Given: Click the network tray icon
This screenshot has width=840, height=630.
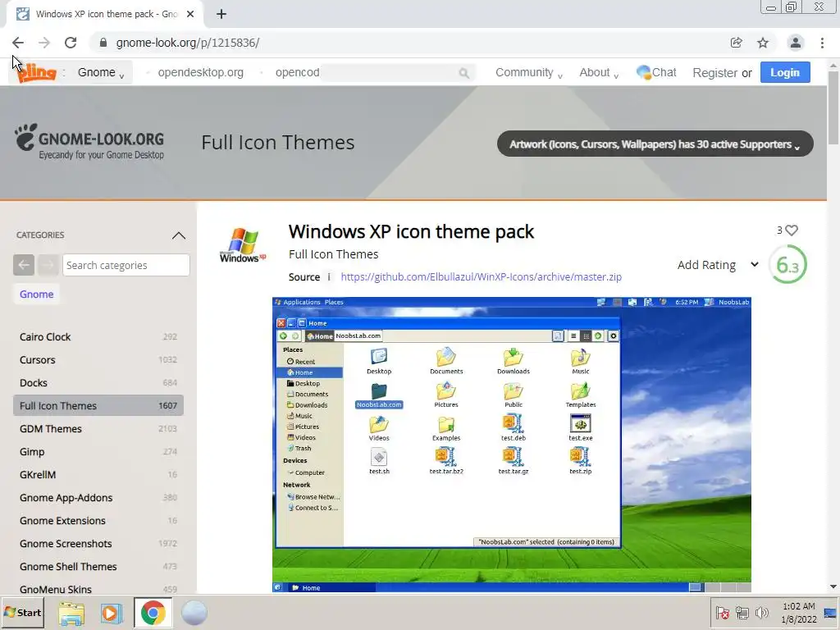Looking at the screenshot, I should pyautogui.click(x=742, y=613).
